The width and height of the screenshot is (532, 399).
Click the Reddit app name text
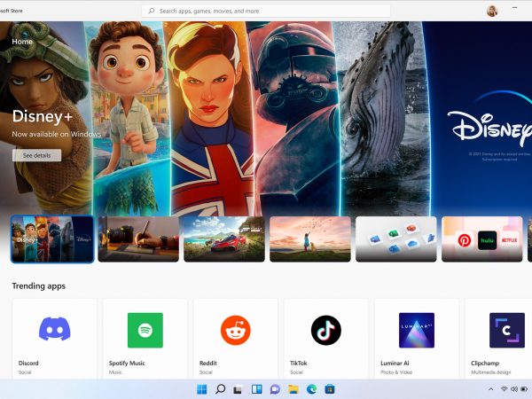(208, 363)
